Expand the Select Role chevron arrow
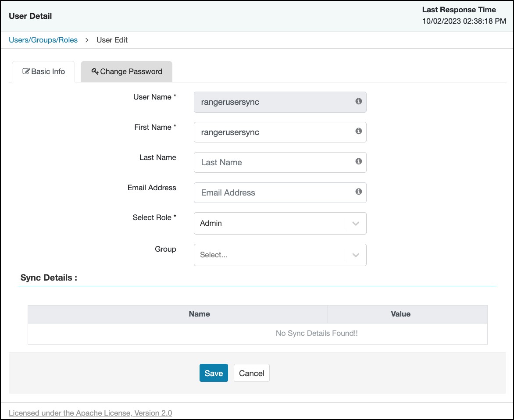This screenshot has height=420, width=514. (x=356, y=224)
